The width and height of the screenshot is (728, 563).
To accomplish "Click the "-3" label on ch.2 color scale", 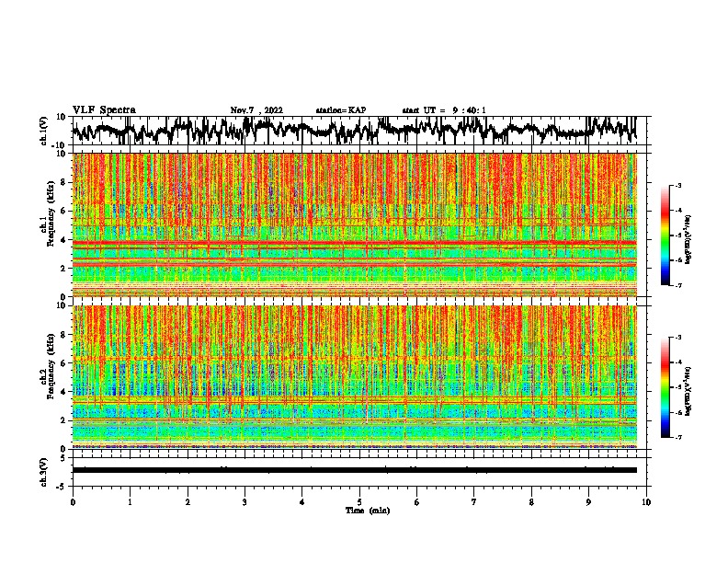I will 677,338.
